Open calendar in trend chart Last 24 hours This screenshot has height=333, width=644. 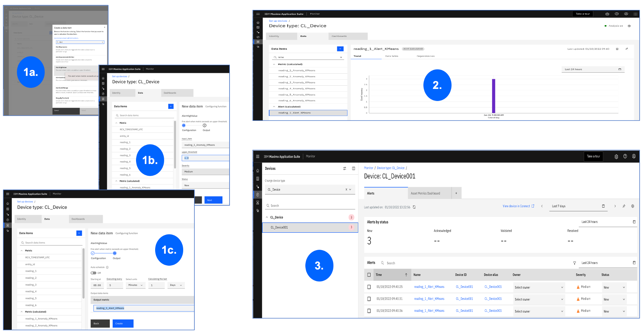620,69
